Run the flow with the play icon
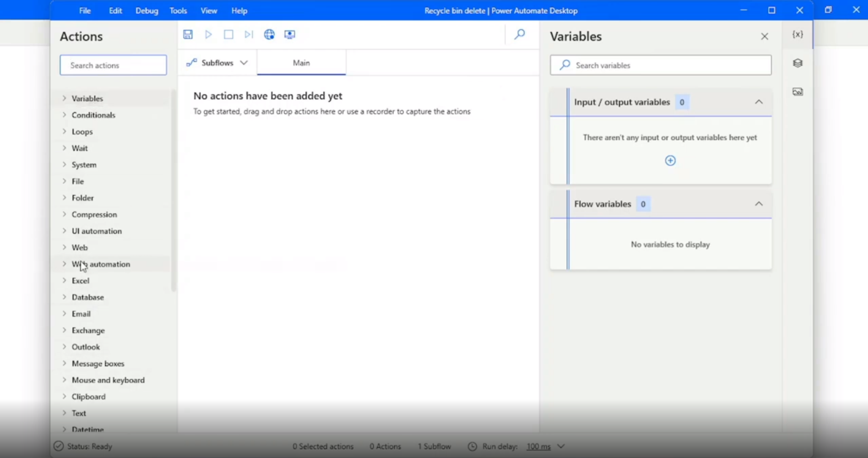This screenshot has height=458, width=868. [208, 34]
